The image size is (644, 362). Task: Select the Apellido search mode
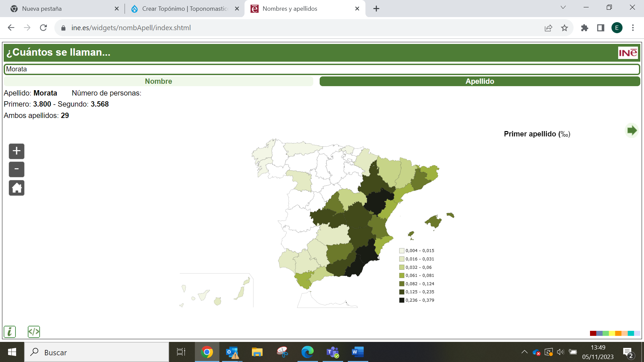(480, 81)
